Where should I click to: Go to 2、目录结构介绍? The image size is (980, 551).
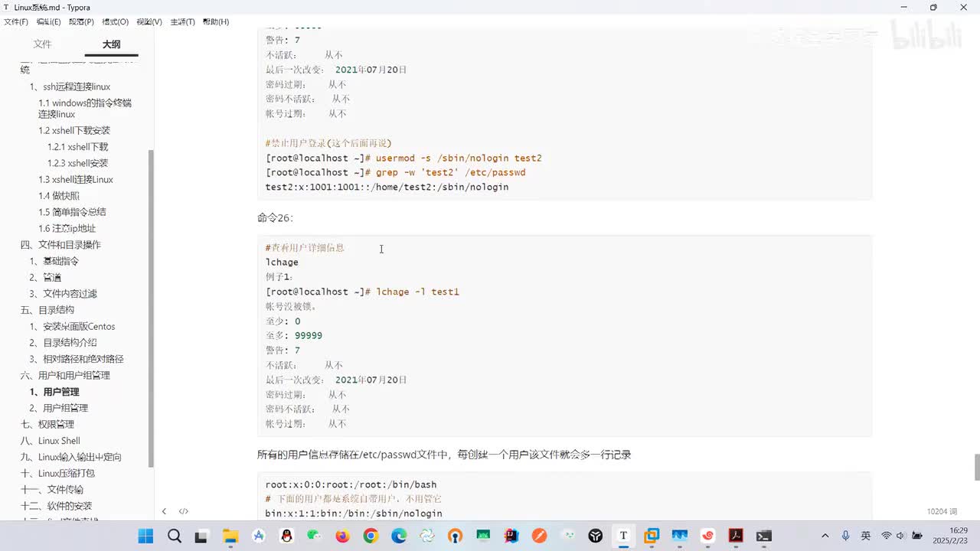tap(63, 343)
